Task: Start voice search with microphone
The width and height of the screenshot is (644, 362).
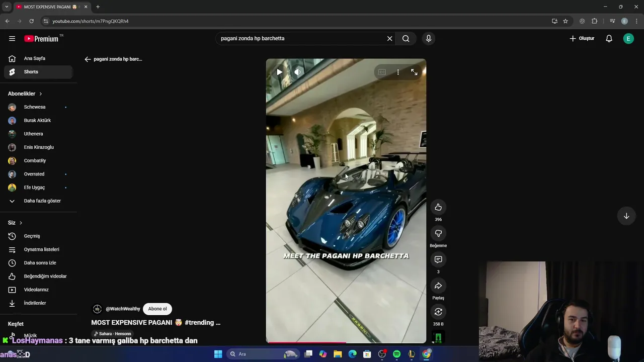Action: pos(429,39)
